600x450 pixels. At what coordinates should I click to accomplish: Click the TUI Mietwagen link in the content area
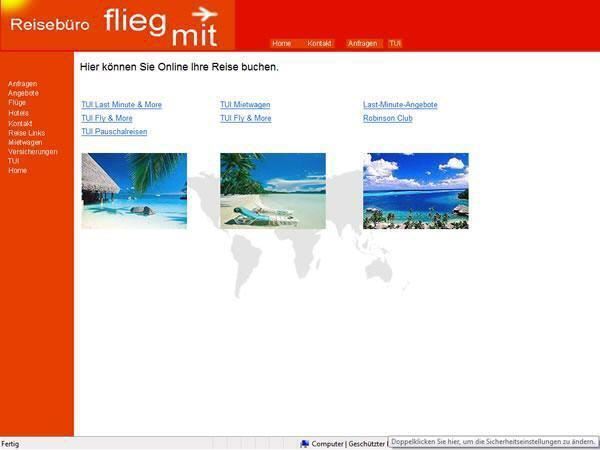pos(245,105)
